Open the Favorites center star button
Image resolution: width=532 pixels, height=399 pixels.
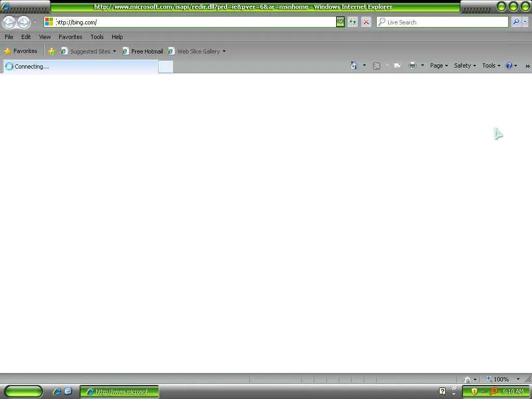pos(21,51)
